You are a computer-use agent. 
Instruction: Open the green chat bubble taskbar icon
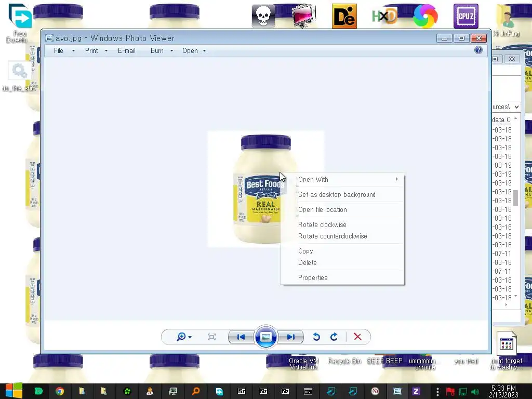pyautogui.click(x=38, y=391)
